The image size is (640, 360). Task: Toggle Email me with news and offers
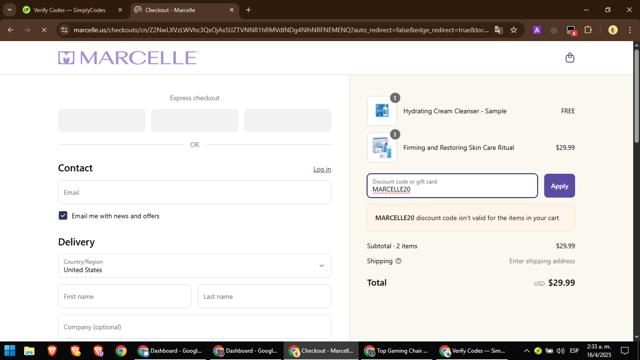click(x=63, y=216)
